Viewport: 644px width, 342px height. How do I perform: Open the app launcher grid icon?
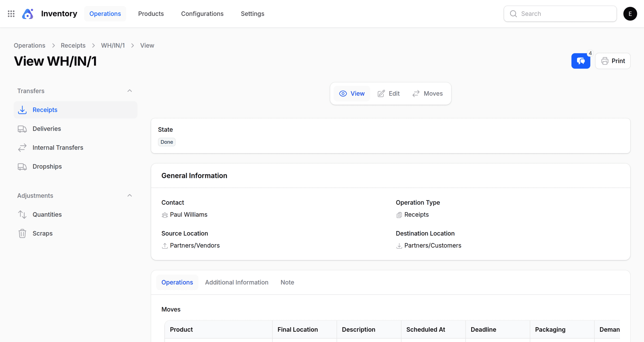coord(11,14)
